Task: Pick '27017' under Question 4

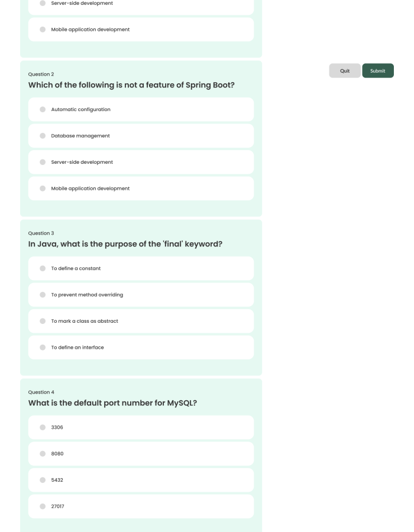Action: (x=41, y=506)
